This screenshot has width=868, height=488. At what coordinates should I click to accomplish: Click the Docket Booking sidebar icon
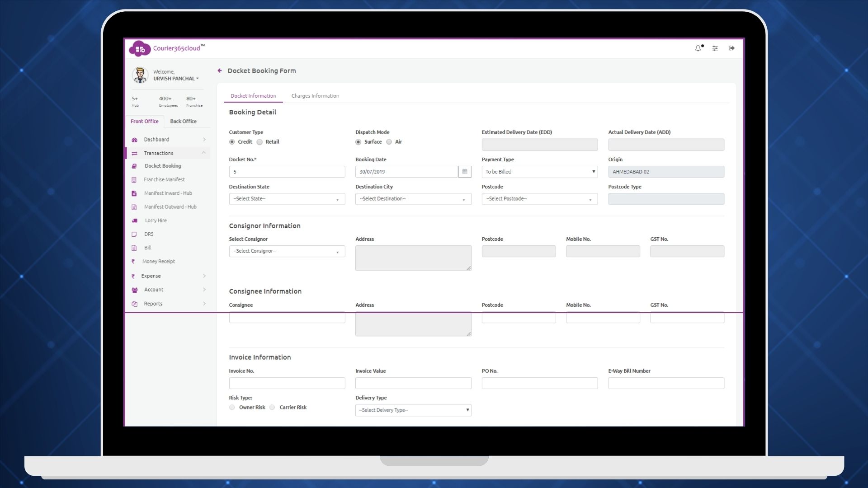pyautogui.click(x=134, y=166)
